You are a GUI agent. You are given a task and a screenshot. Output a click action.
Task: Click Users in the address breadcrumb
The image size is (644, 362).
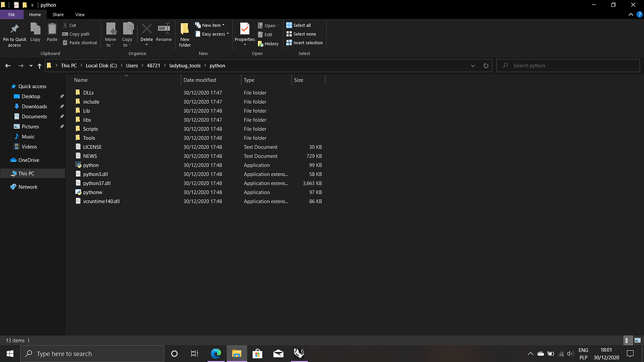coord(132,65)
